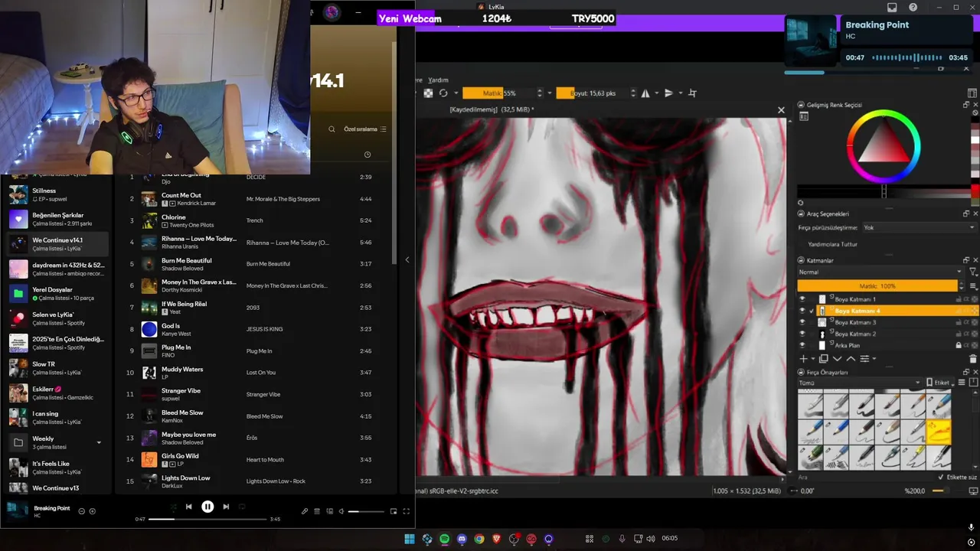Open Spotify miniplayer icon

tap(394, 511)
